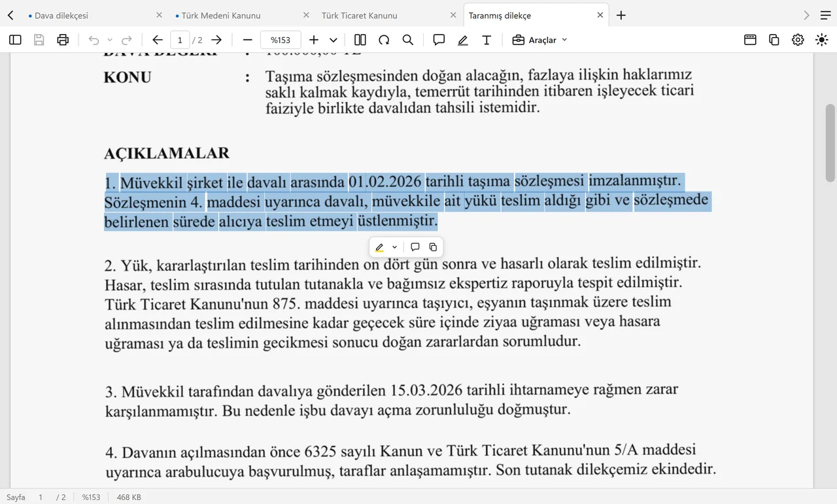Image resolution: width=837 pixels, height=504 pixels.
Task: Close the Türk Medeni Kanunu tab
Action: tap(306, 15)
